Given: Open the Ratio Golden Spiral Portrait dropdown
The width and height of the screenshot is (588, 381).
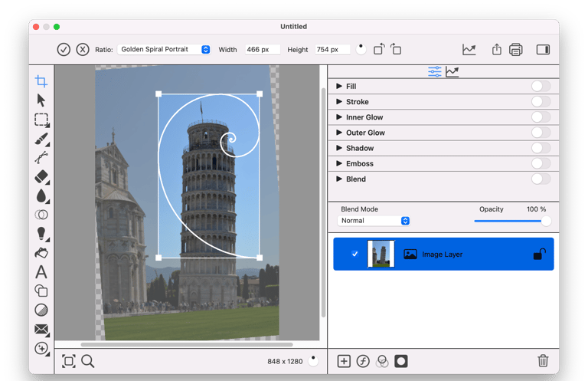Looking at the screenshot, I should (164, 49).
